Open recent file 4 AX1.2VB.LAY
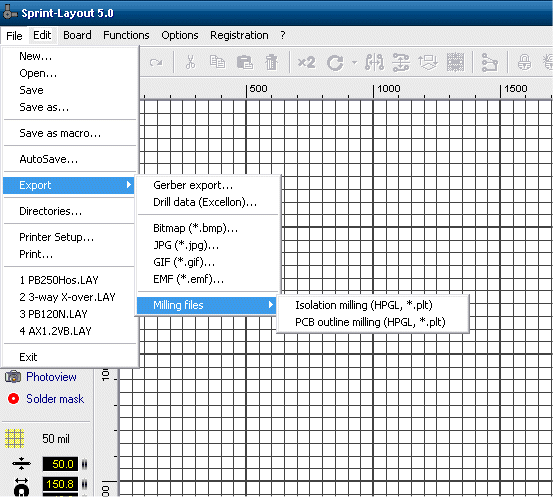553x497 pixels. coord(69,331)
